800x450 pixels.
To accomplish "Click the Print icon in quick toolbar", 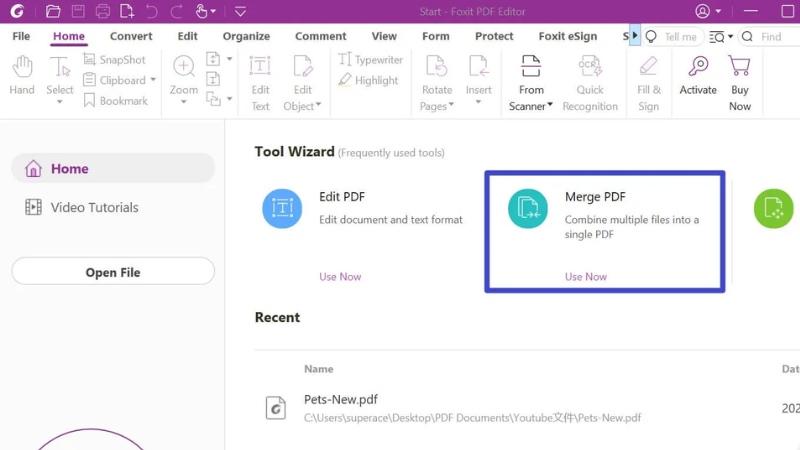I will click(103, 11).
